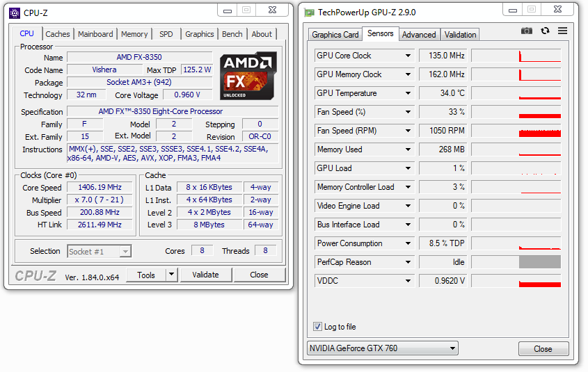The image size is (588, 372).
Task: Open the Video Engine Load dropdown
Action: click(x=408, y=206)
